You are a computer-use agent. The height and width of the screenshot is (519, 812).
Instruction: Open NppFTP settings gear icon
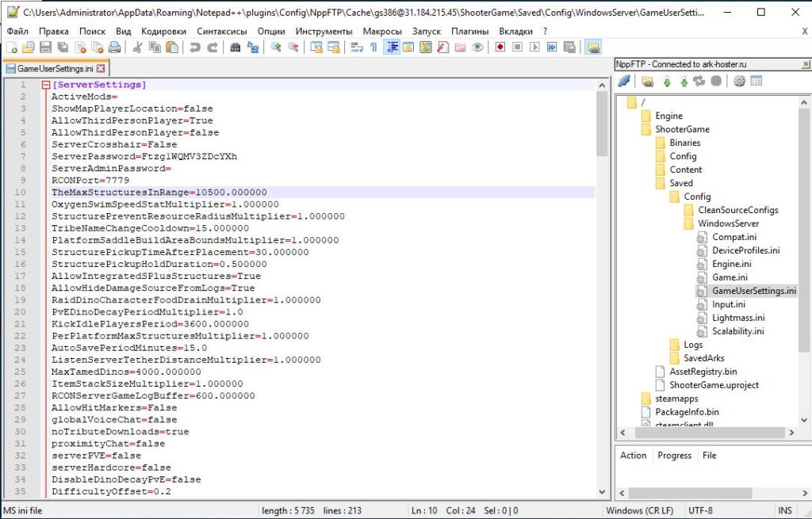tap(739, 81)
